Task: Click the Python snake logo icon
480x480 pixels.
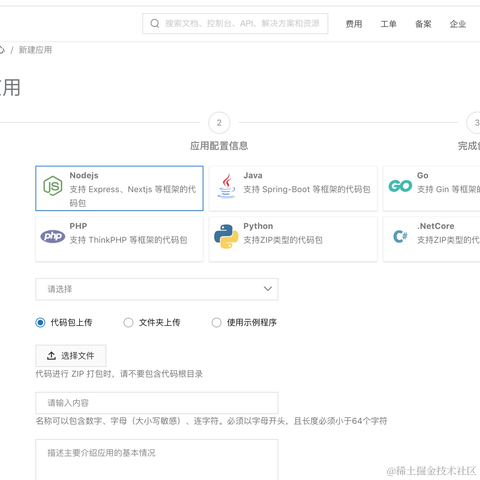Action: 226,236
